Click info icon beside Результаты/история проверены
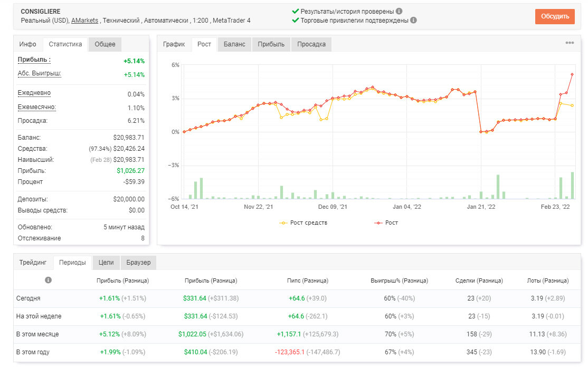This screenshot has height=368, width=588. 399,11
